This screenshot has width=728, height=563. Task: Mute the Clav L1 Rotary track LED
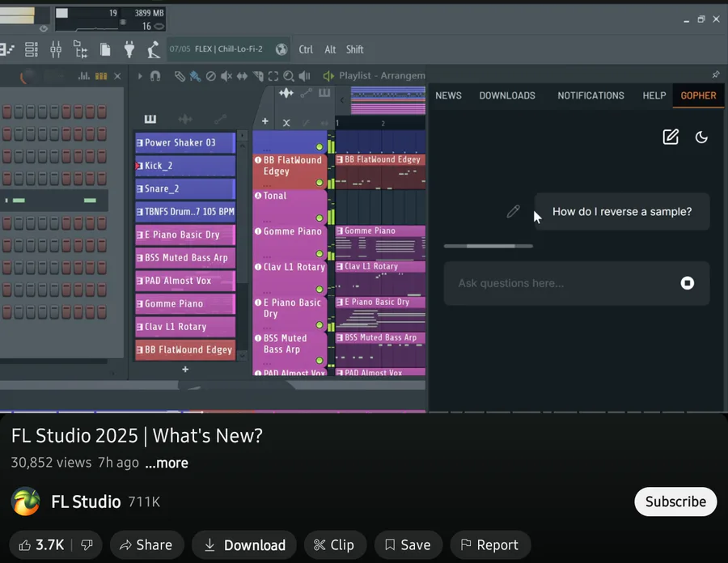320,289
